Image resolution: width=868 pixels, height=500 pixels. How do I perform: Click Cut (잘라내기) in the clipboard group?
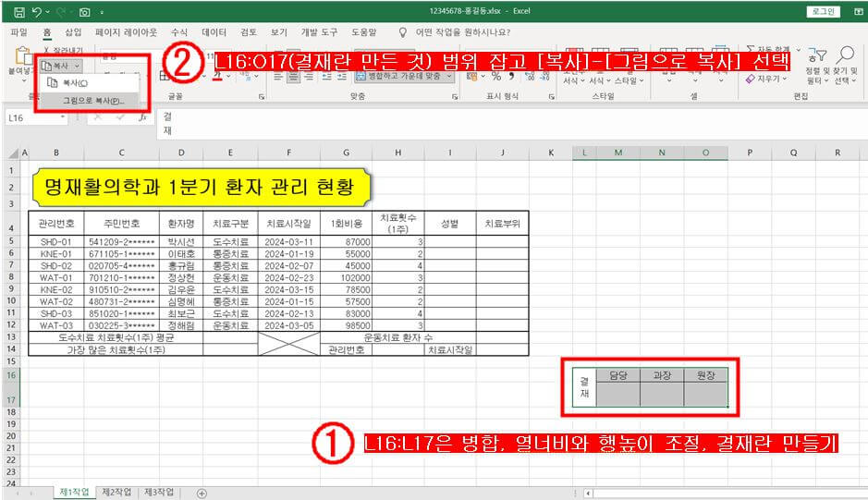pyautogui.click(x=63, y=50)
